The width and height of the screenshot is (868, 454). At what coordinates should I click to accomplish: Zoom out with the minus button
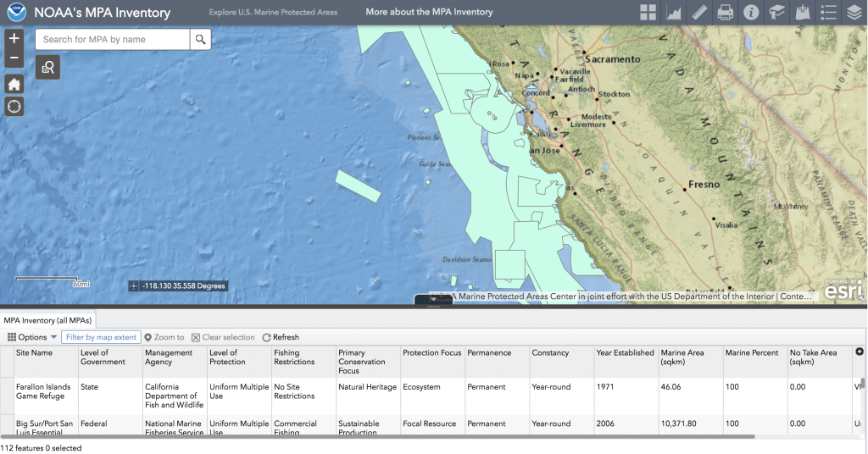tap(14, 58)
